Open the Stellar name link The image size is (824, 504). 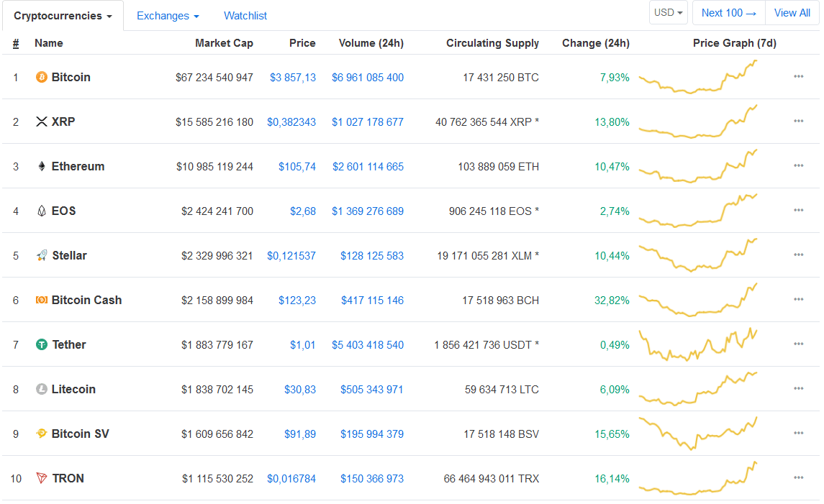(x=69, y=256)
